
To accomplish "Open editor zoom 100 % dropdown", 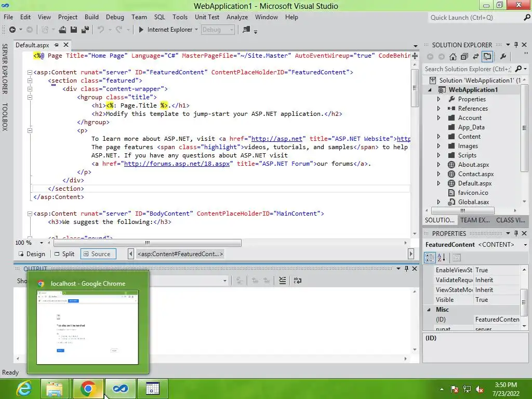I will 42,243.
